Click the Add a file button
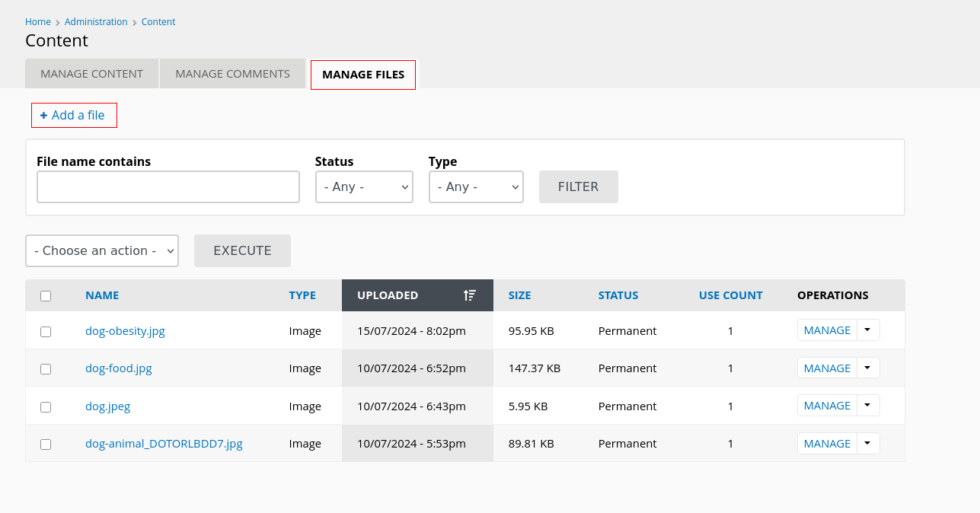This screenshot has width=980, height=513. pyautogui.click(x=74, y=115)
